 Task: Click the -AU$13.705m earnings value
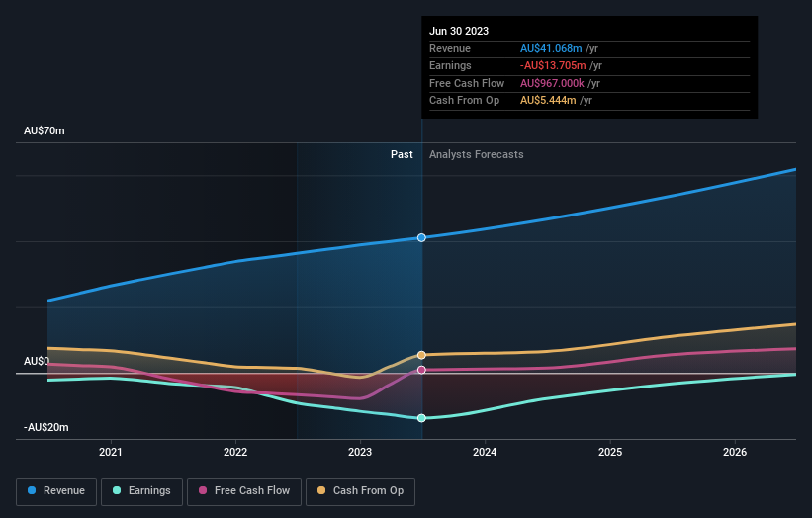pyautogui.click(x=553, y=65)
